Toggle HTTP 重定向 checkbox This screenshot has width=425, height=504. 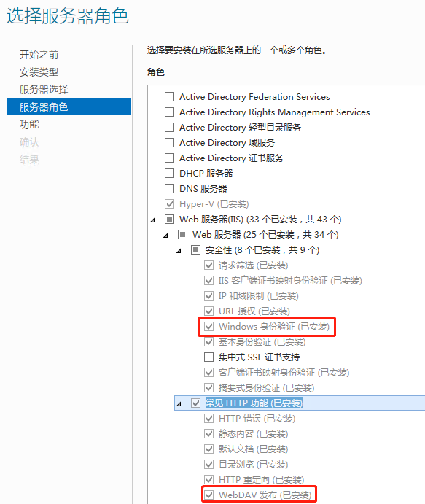pyautogui.click(x=208, y=480)
